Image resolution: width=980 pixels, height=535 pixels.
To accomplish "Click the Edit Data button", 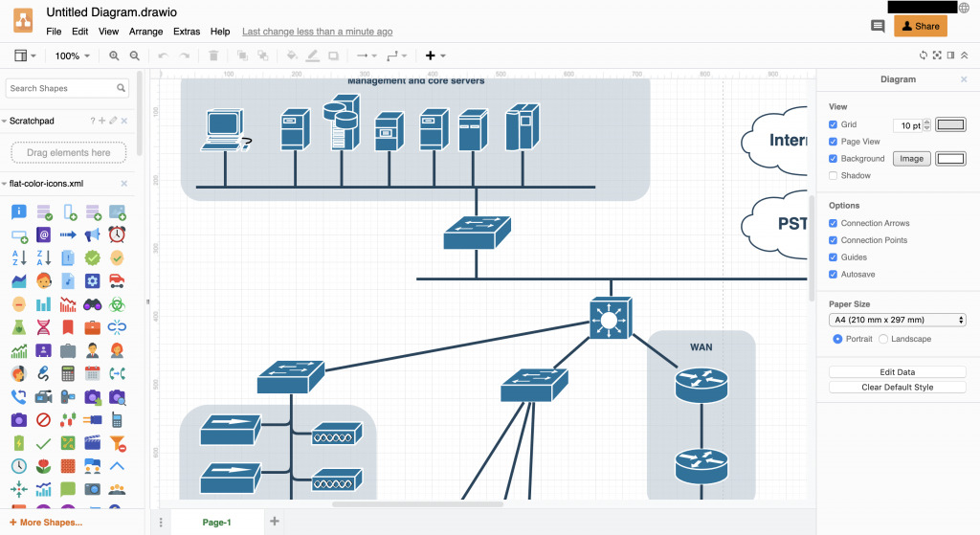I will (897, 372).
